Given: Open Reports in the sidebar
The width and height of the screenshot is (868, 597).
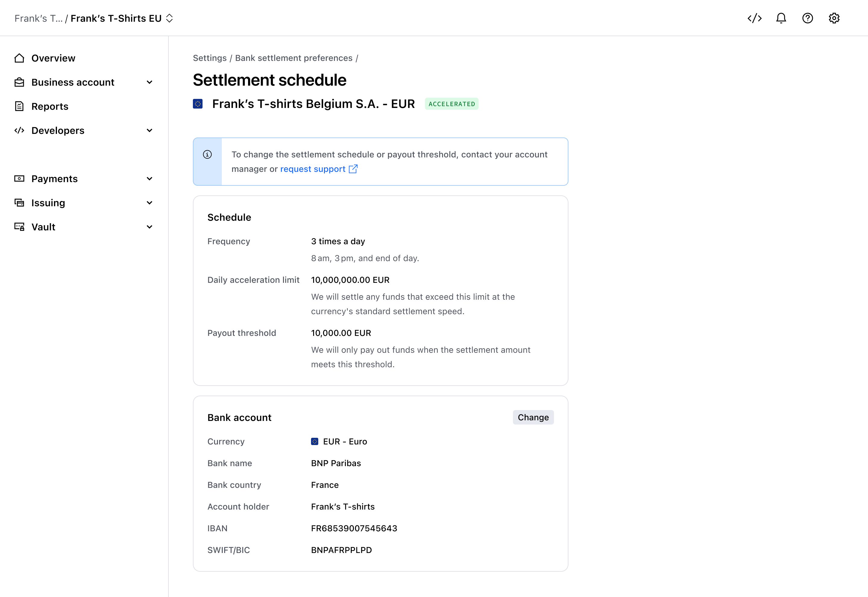Looking at the screenshot, I should [x=50, y=106].
